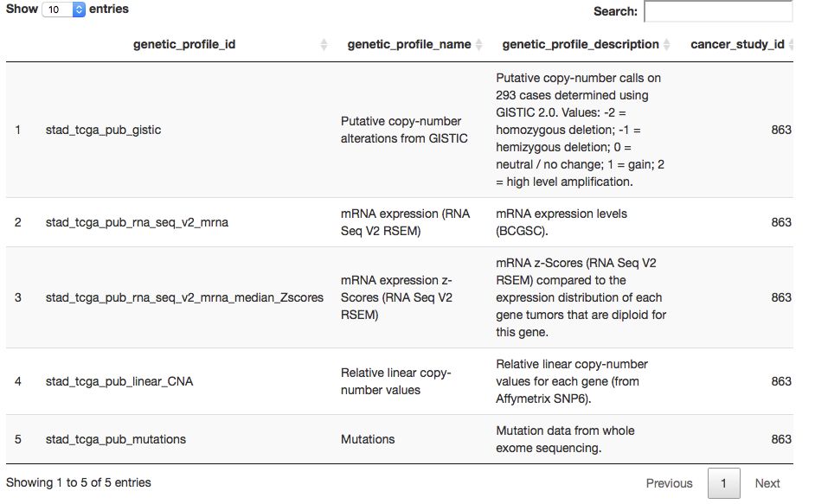Image resolution: width=815 pixels, height=504 pixels.
Task: Click the genetic_profile_id header text
Action: [x=183, y=44]
